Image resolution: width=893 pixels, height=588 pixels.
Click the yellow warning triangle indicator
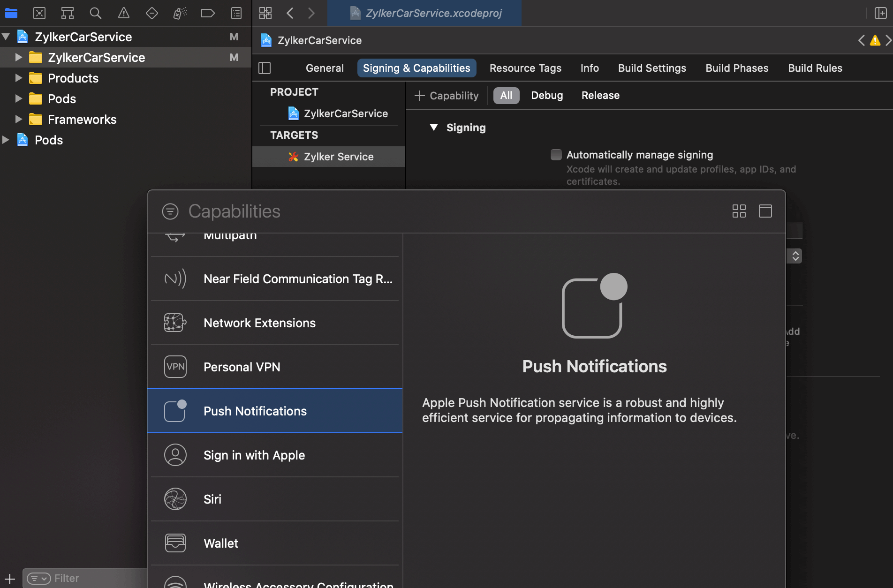click(875, 41)
